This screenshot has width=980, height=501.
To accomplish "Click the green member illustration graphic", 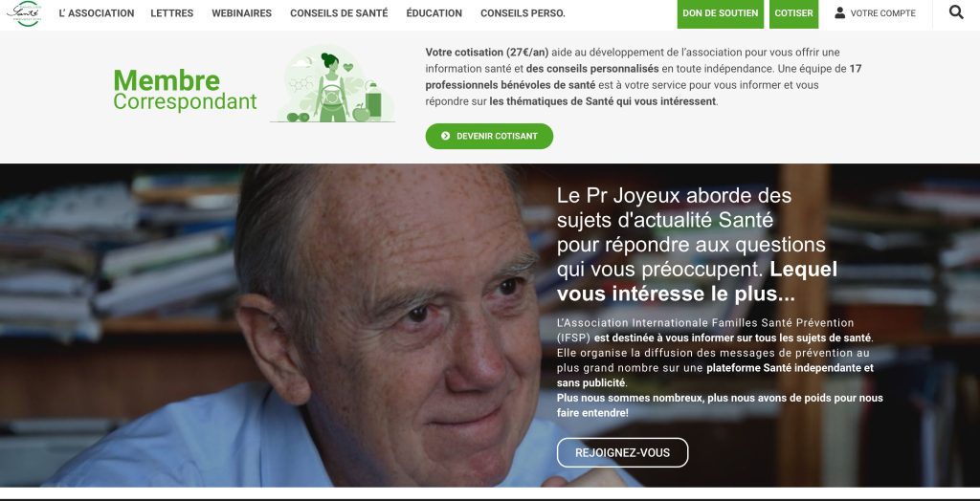I will [x=333, y=83].
